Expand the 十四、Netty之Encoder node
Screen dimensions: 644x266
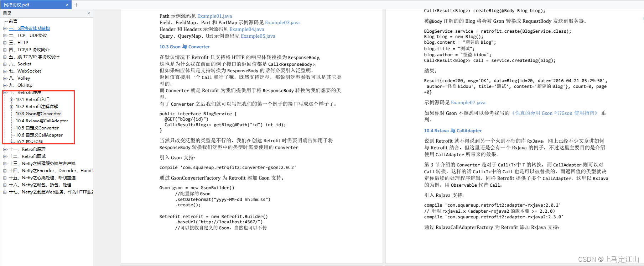5,171
